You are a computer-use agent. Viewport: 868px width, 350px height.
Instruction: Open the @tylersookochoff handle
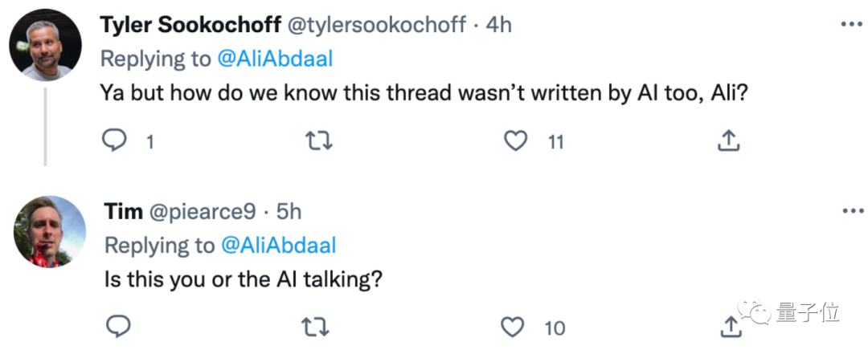[376, 25]
